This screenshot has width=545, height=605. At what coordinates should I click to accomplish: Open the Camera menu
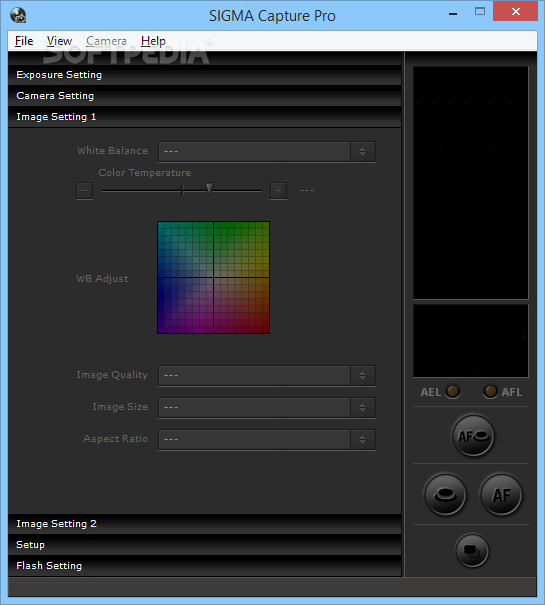tap(106, 41)
